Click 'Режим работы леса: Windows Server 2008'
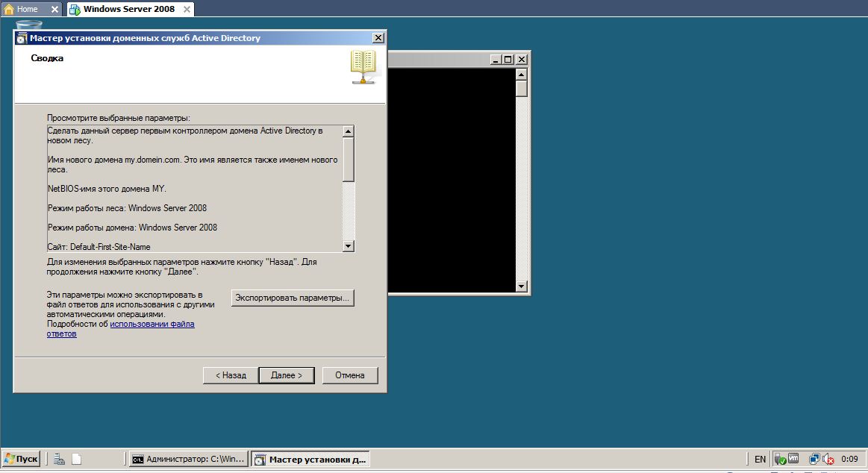 pos(128,208)
